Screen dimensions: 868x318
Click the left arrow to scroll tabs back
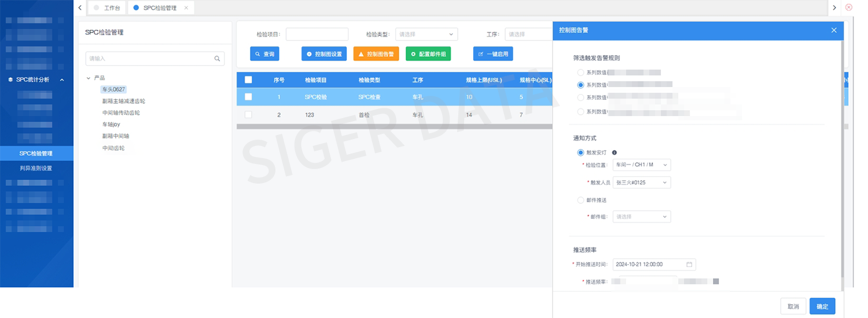(x=80, y=8)
